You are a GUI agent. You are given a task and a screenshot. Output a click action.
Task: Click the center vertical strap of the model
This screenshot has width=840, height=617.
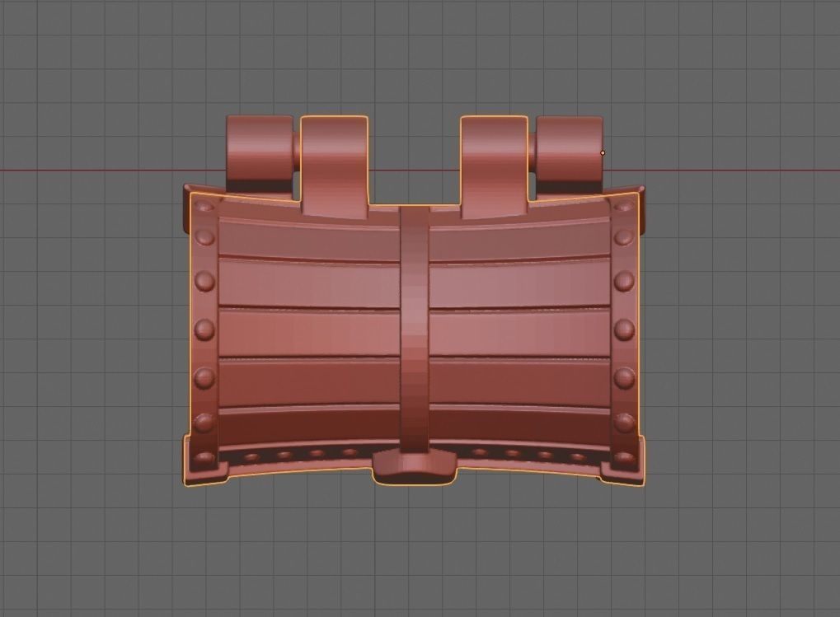[x=415, y=330]
